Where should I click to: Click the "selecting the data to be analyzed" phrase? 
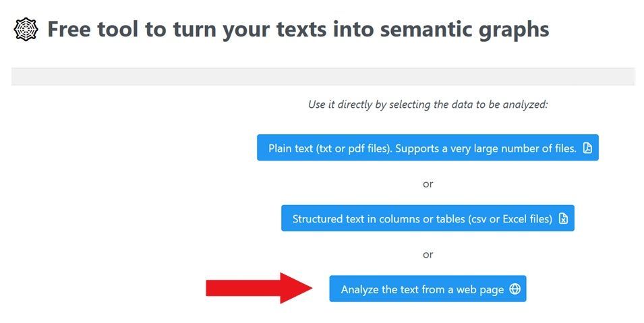click(x=468, y=105)
